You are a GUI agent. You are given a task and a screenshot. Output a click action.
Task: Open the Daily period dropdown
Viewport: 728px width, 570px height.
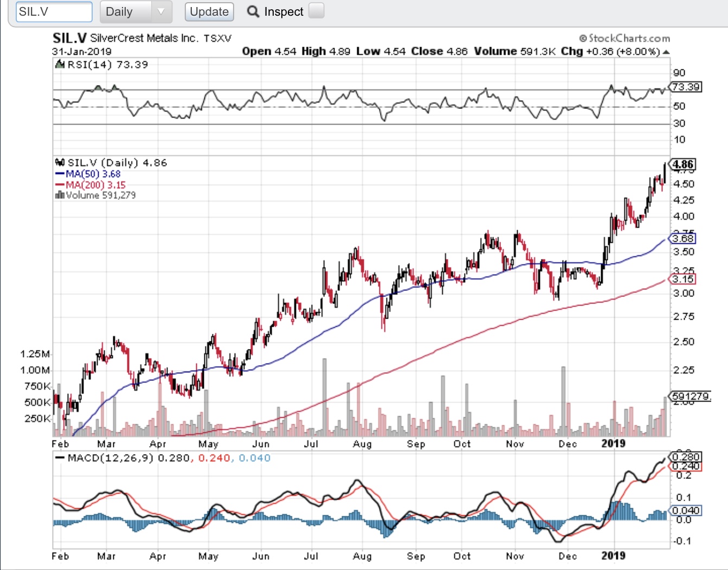(136, 11)
